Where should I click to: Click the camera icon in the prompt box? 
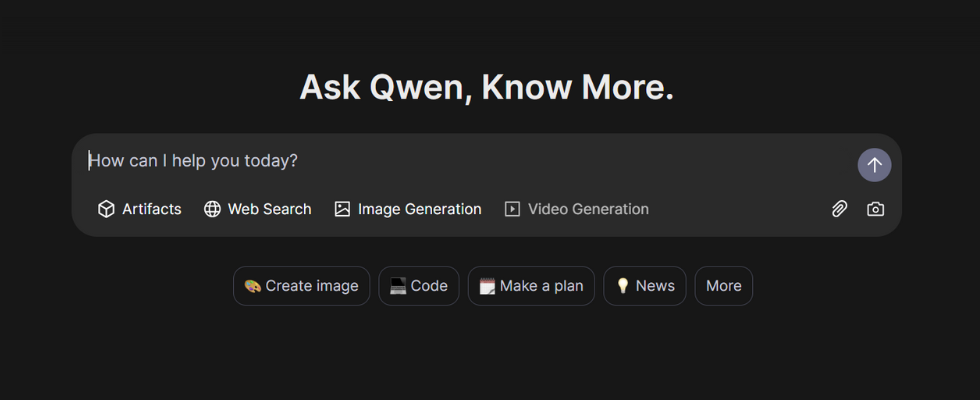[875, 209]
